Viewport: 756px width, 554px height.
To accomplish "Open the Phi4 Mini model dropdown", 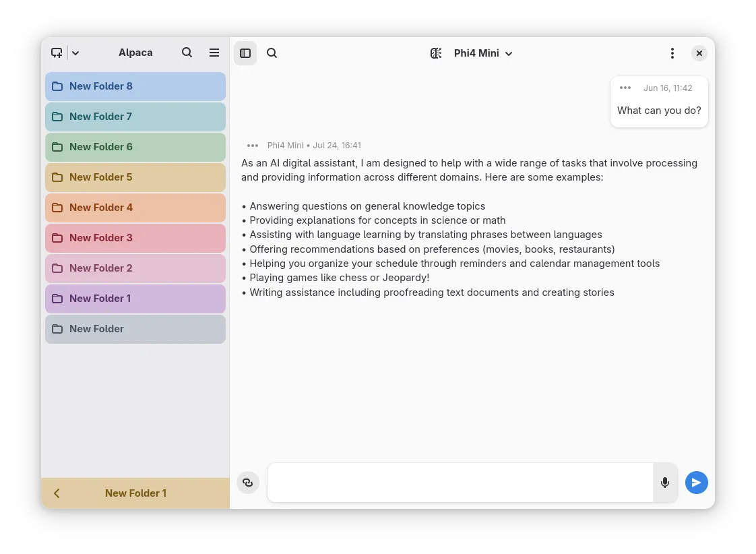I will pos(482,53).
